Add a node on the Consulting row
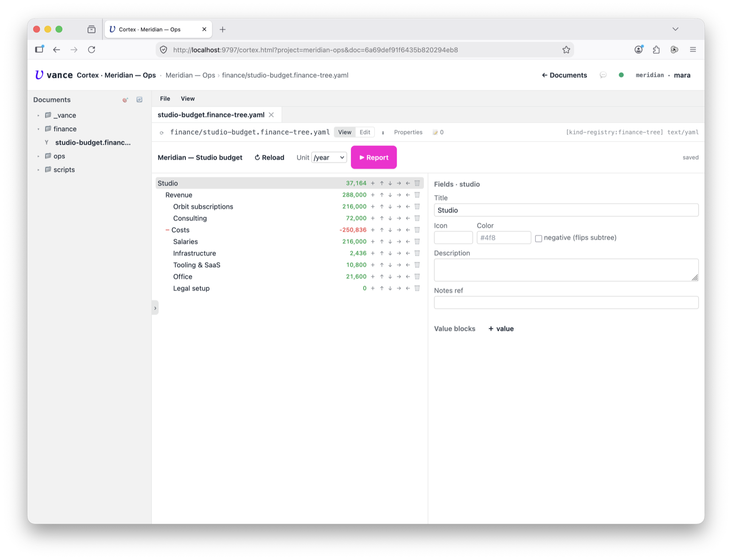The height and width of the screenshot is (560, 732). [373, 218]
